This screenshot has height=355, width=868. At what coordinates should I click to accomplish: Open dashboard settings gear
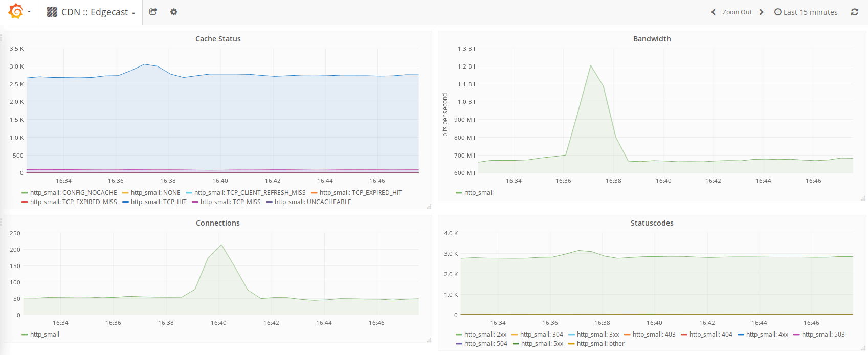click(x=174, y=12)
